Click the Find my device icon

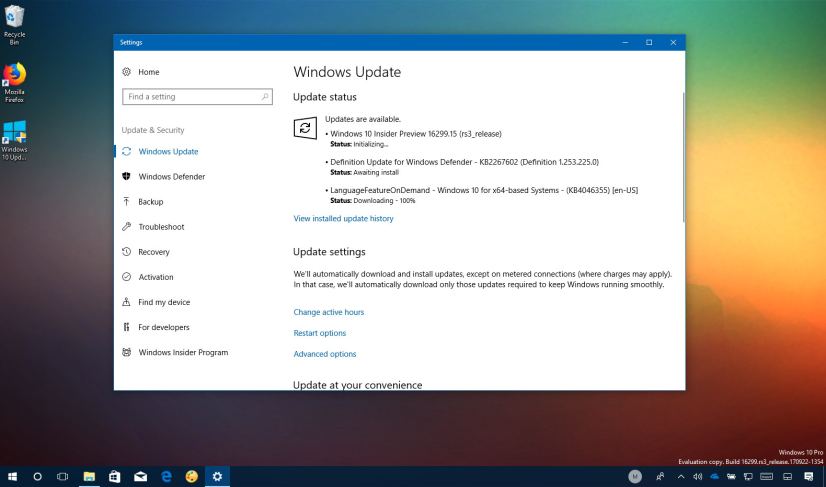point(126,302)
